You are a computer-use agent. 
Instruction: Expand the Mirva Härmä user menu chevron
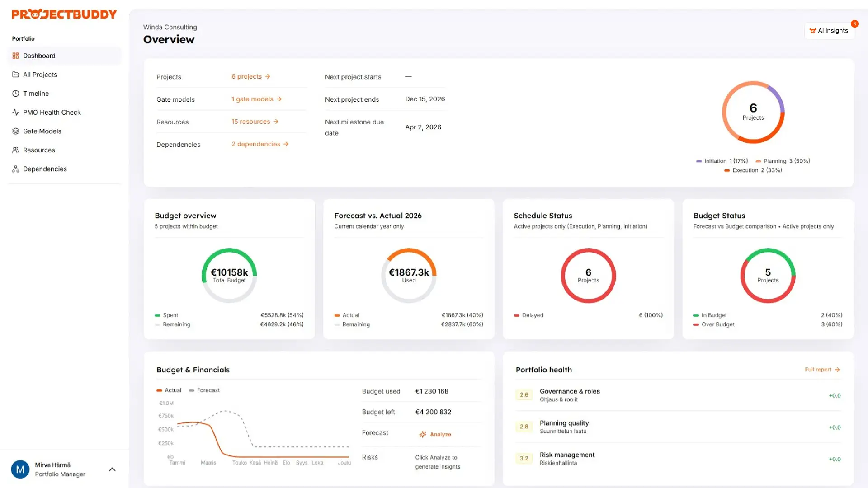click(x=112, y=469)
